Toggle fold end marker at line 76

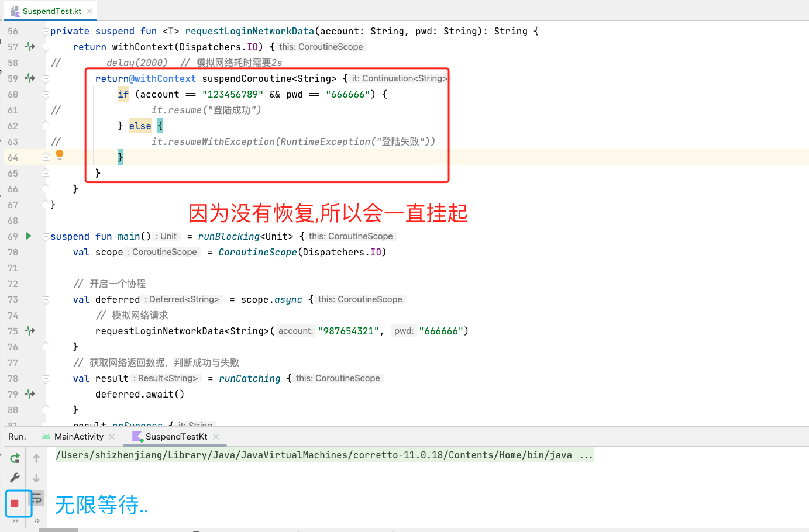click(x=46, y=347)
